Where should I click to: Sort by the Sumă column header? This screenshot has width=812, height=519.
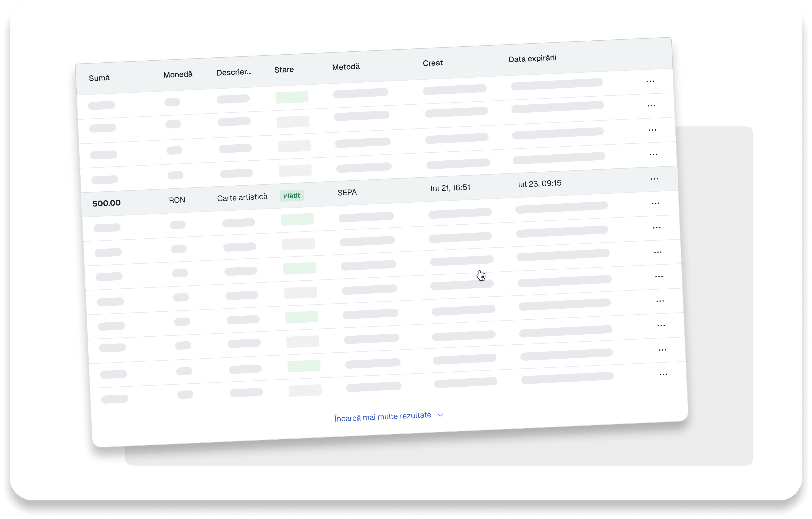99,78
